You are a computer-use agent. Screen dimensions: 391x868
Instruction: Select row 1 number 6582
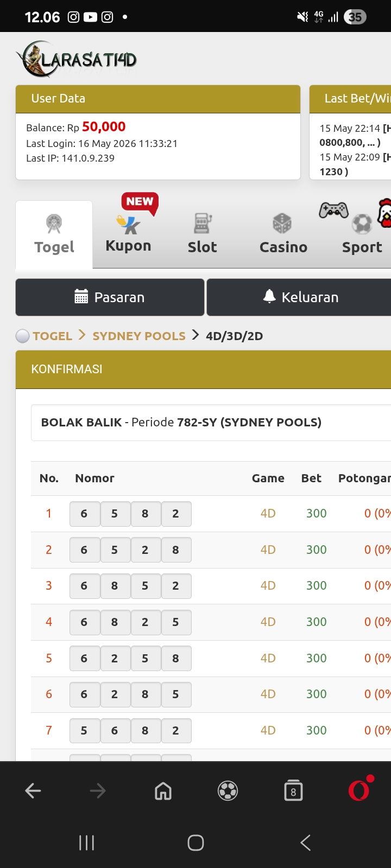pos(130,514)
